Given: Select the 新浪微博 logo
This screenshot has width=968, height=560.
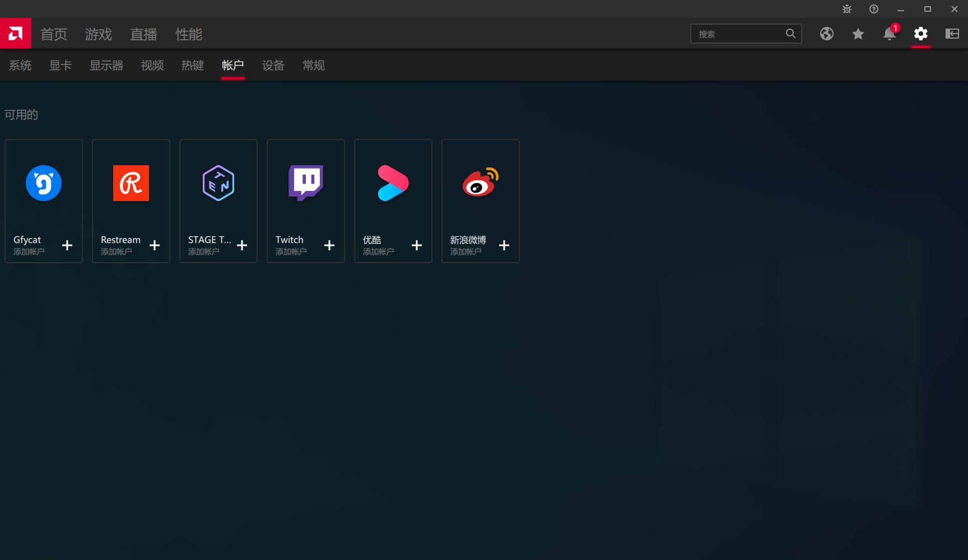Looking at the screenshot, I should pos(480,183).
